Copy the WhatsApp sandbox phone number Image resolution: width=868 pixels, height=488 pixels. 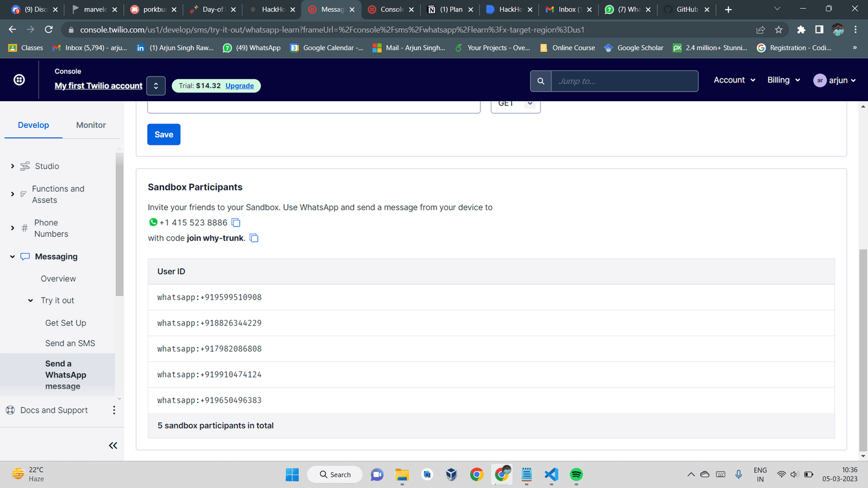[236, 223]
